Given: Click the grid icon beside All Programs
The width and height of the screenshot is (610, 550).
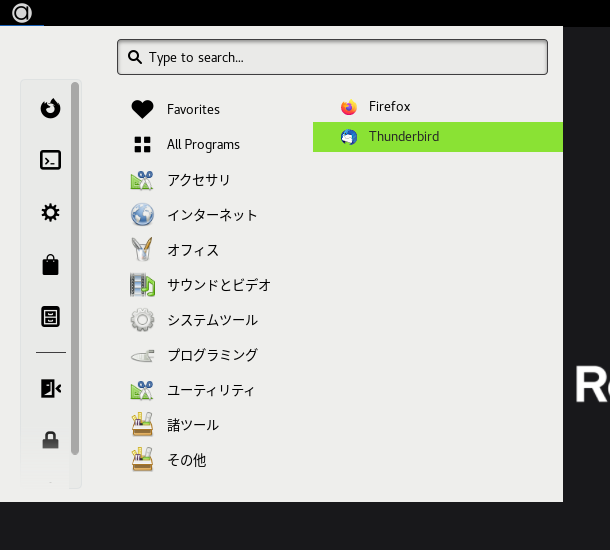Looking at the screenshot, I should 142,144.
